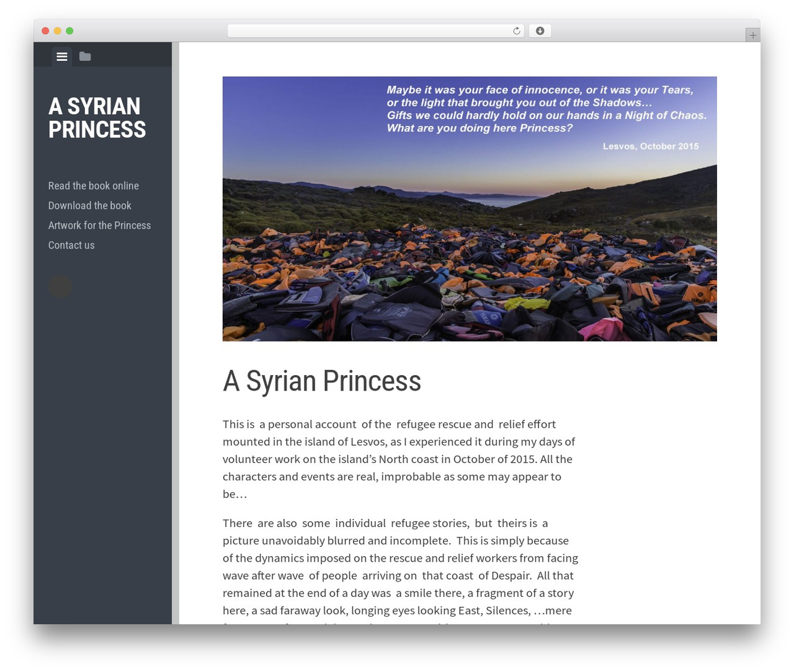Go to 'Download the book' page
This screenshot has width=794, height=672.
90,206
